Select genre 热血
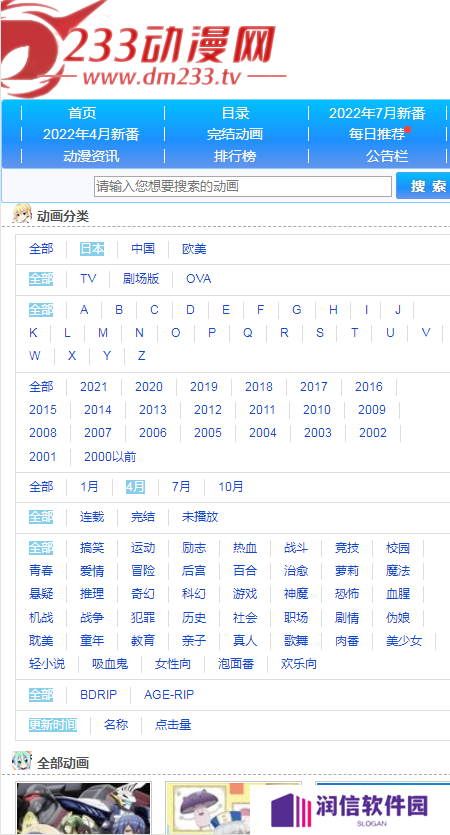Screen dimensions: 450x835 click(x=245, y=547)
